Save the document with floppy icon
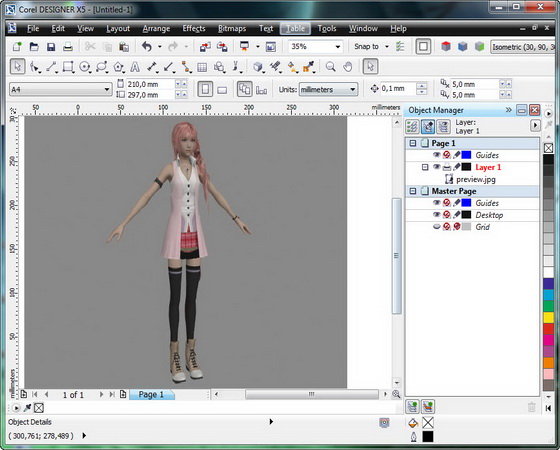This screenshot has width=560, height=450. (51, 47)
